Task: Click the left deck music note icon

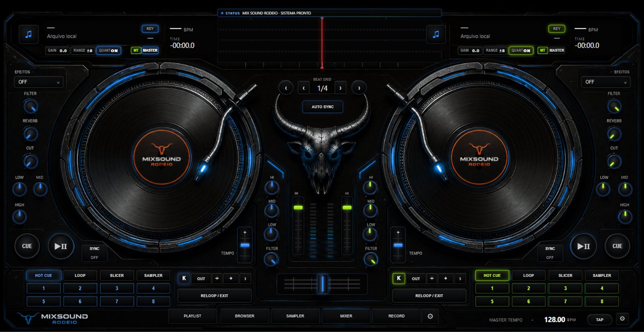Action: [x=29, y=35]
